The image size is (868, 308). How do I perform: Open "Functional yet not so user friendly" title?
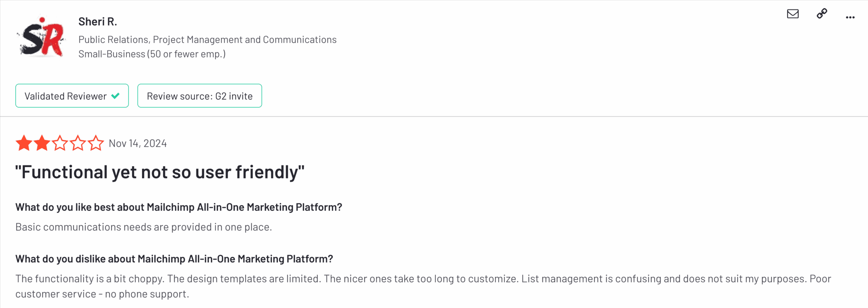(x=160, y=172)
